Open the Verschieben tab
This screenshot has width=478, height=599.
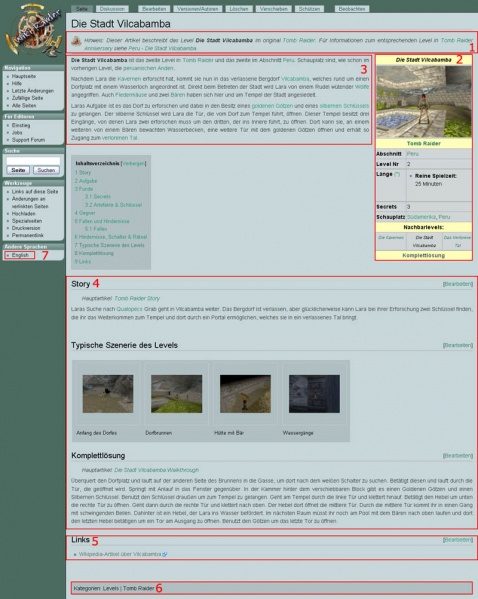274,8
